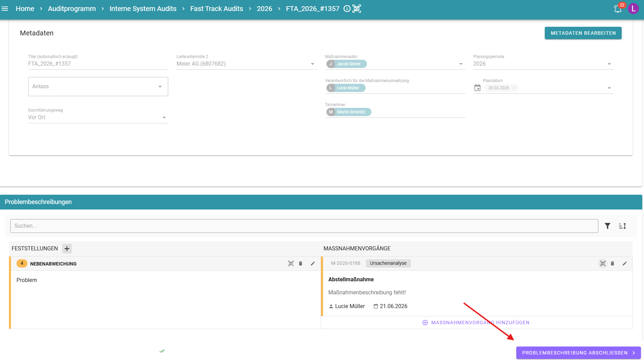
Task: Click the MASSNAHMENVORGÄNGE column header
Action: pos(357,248)
